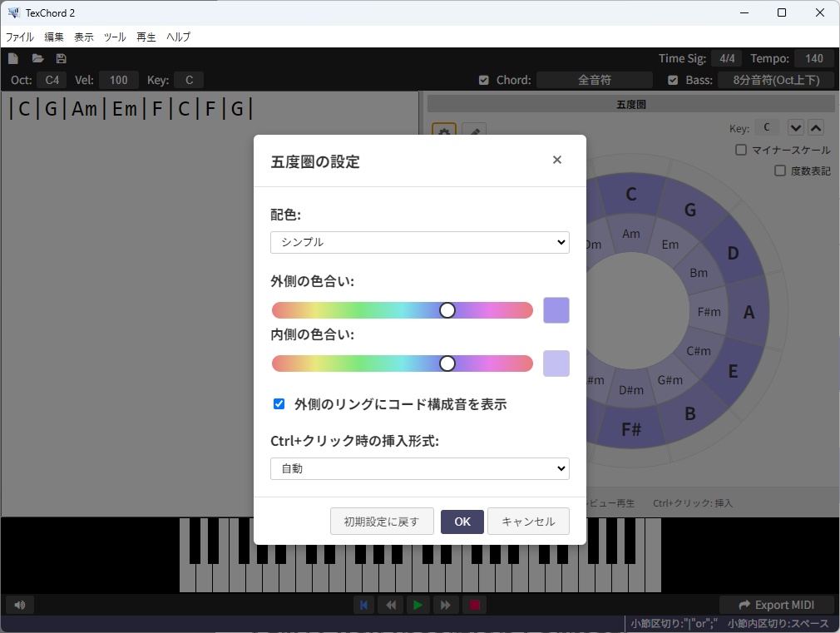The height and width of the screenshot is (633, 840).
Task: Click the green play button
Action: [x=418, y=605]
